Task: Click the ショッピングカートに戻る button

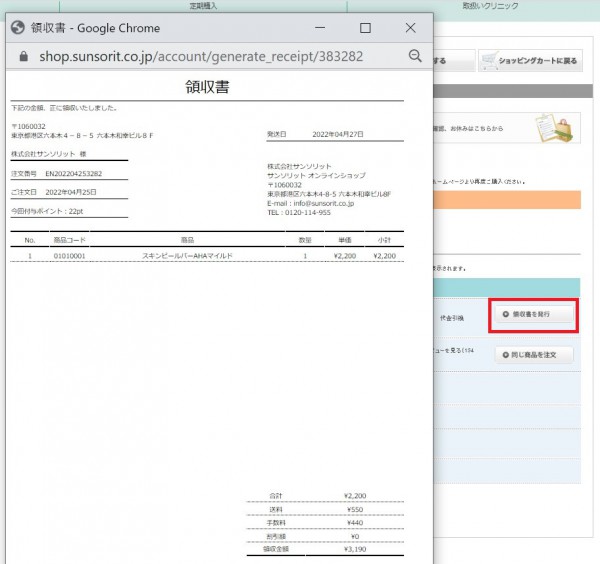Action: (x=530, y=60)
